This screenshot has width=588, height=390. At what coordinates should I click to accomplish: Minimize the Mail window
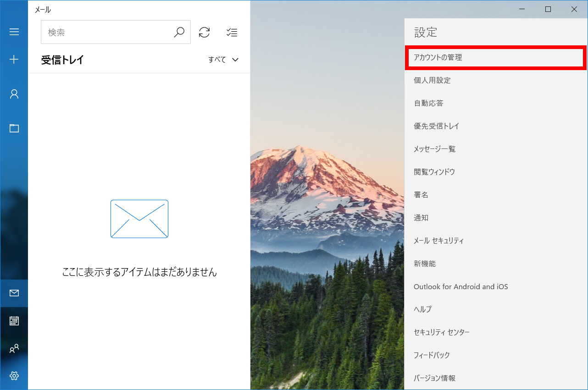coord(522,9)
